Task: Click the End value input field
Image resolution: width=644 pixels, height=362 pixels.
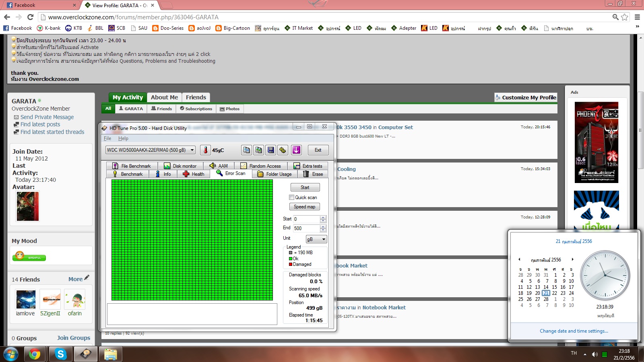Action: (307, 228)
